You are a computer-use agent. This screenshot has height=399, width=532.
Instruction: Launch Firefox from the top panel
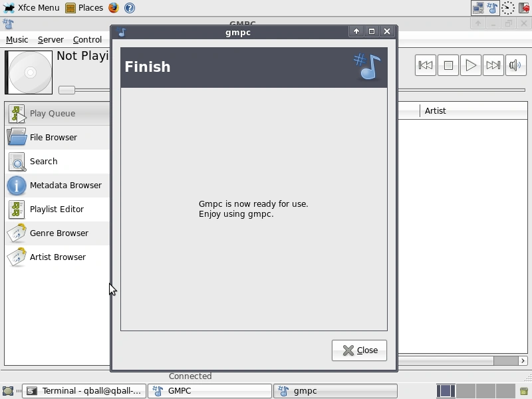pos(114,7)
